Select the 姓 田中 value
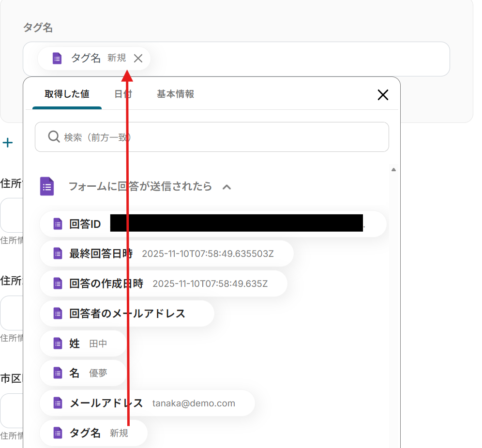The width and height of the screenshot is (482, 448). [x=83, y=343]
